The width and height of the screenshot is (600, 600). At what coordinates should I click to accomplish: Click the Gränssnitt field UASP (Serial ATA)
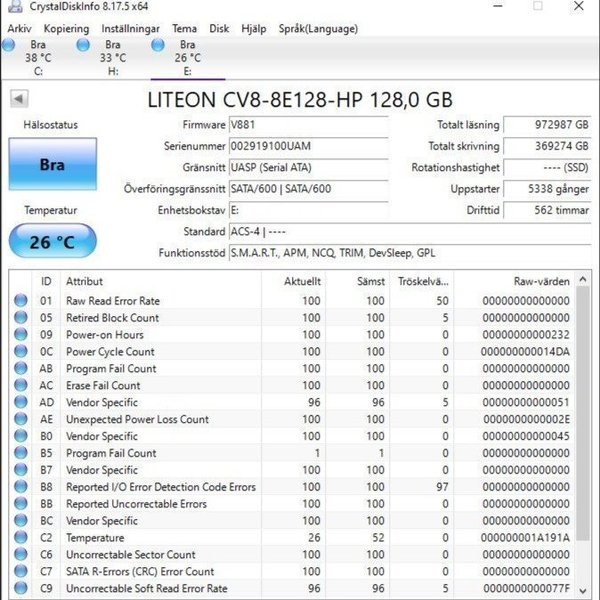308,168
